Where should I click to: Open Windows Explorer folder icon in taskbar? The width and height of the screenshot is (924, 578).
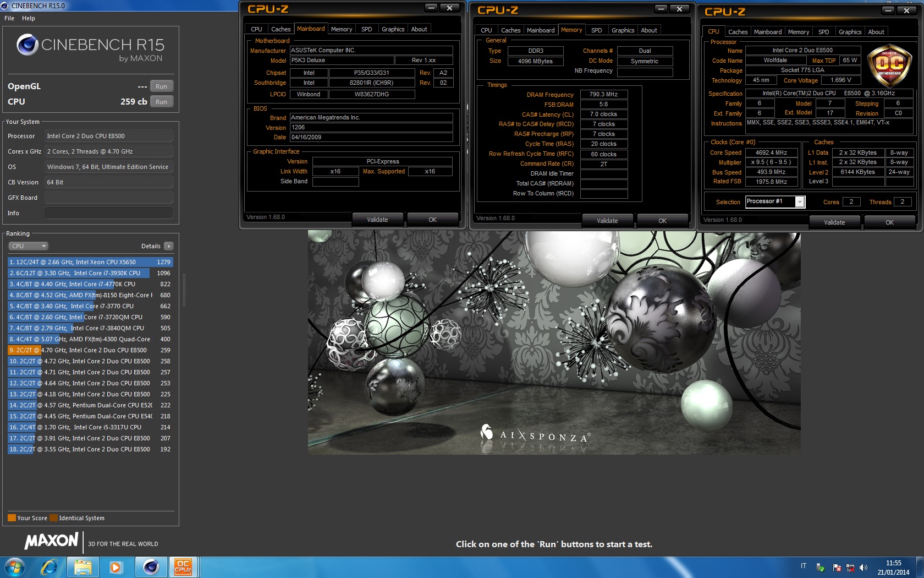click(82, 567)
